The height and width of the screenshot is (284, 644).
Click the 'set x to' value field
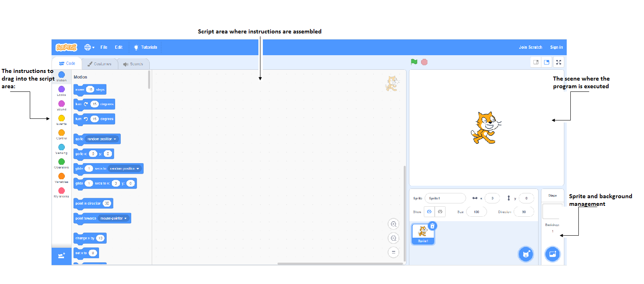(x=93, y=253)
